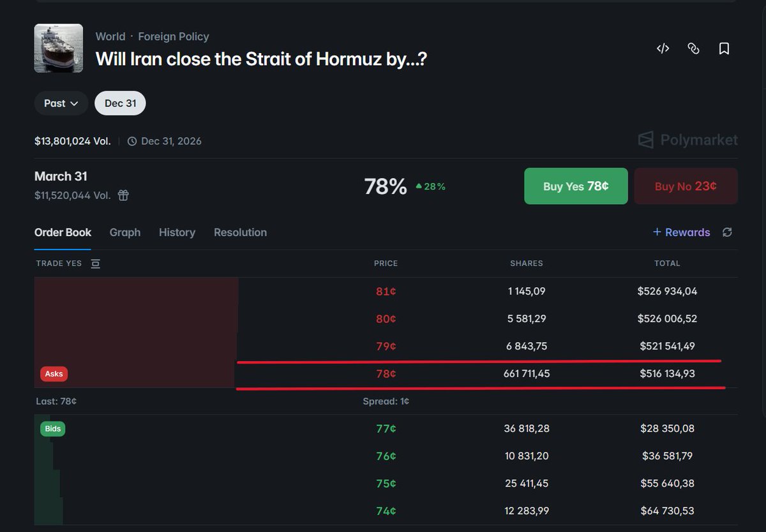This screenshot has width=766, height=532.
Task: Bookmark this market
Action: pos(724,48)
